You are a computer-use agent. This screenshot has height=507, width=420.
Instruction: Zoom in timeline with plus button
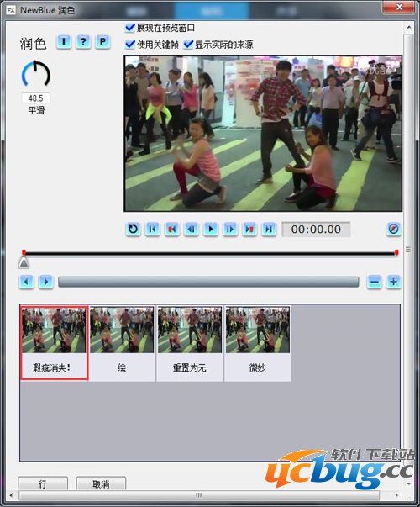pos(393,282)
